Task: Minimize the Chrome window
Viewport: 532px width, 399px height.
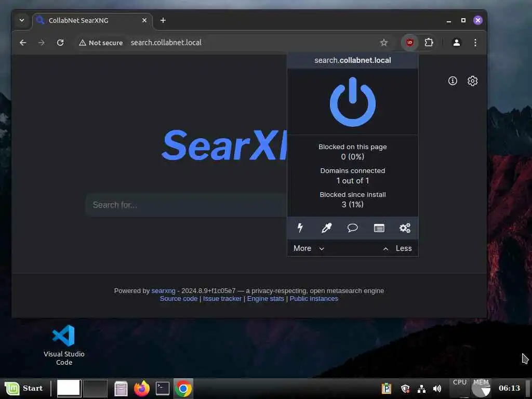Action: (449, 21)
